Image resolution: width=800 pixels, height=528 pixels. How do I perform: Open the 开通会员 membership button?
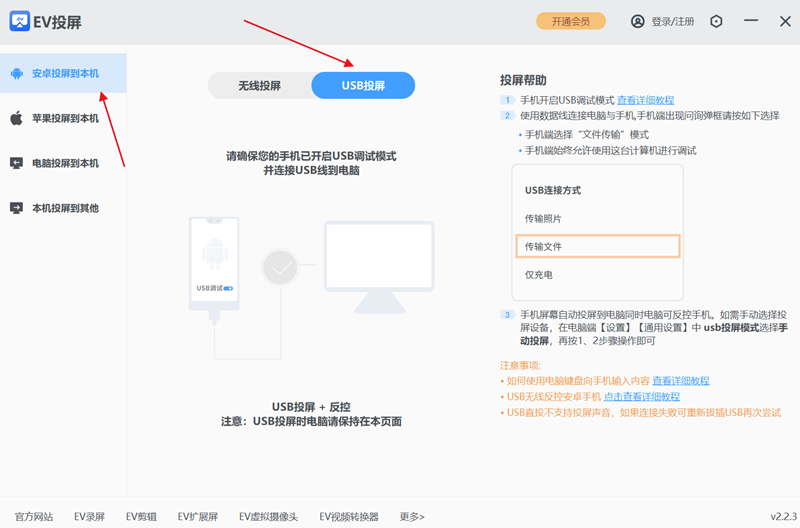[x=570, y=21]
